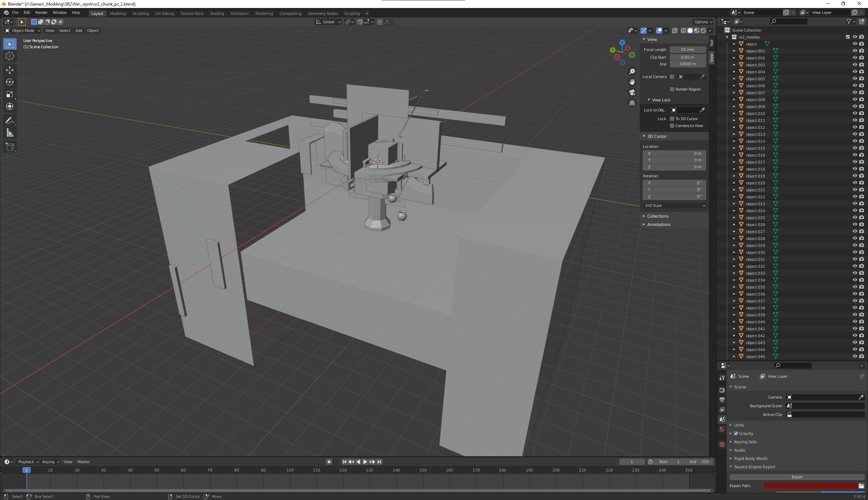868x500 pixels.
Task: Open the Options button in viewport header
Action: 704,22
